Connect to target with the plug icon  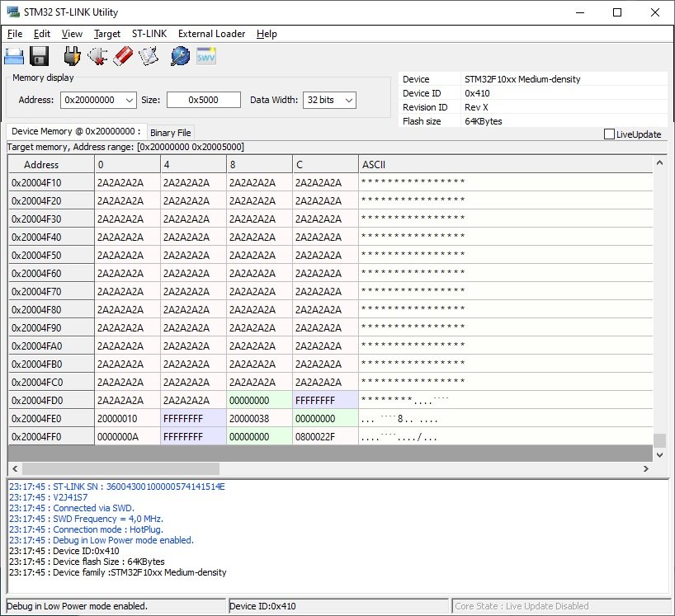[x=72, y=56]
